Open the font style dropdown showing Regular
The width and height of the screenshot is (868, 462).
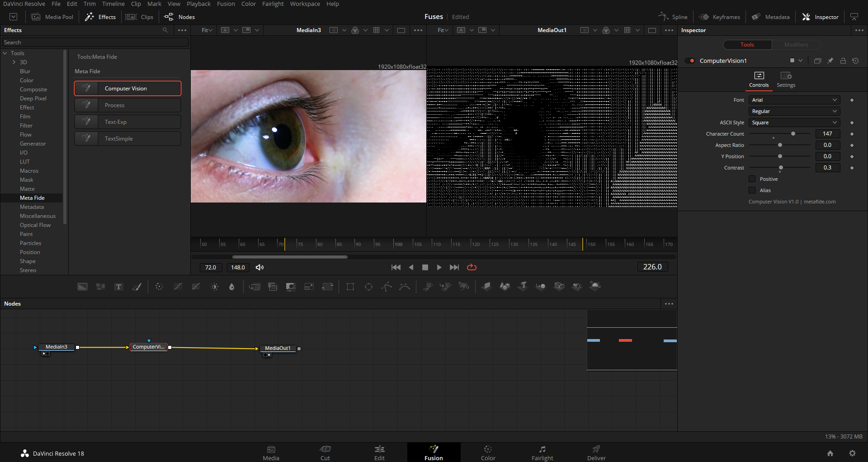(794, 111)
